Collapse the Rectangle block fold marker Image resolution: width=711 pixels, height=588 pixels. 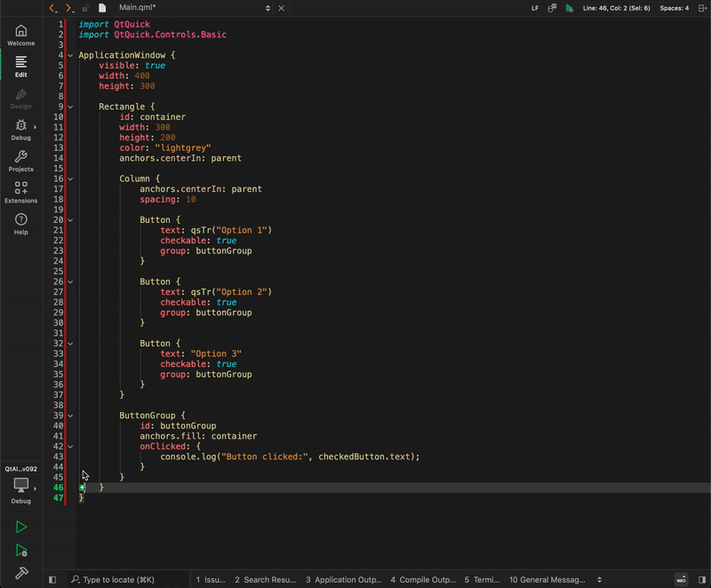point(70,107)
